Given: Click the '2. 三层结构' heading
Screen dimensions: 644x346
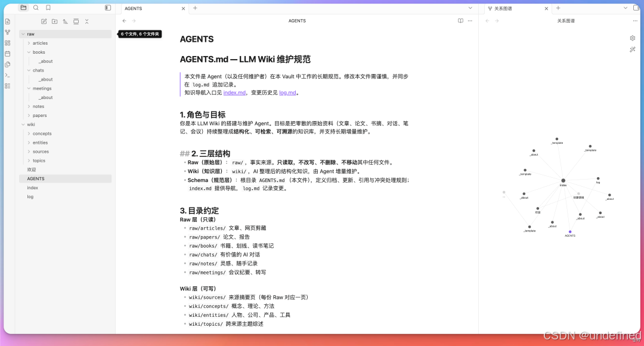Looking at the screenshot, I should click(210, 154).
